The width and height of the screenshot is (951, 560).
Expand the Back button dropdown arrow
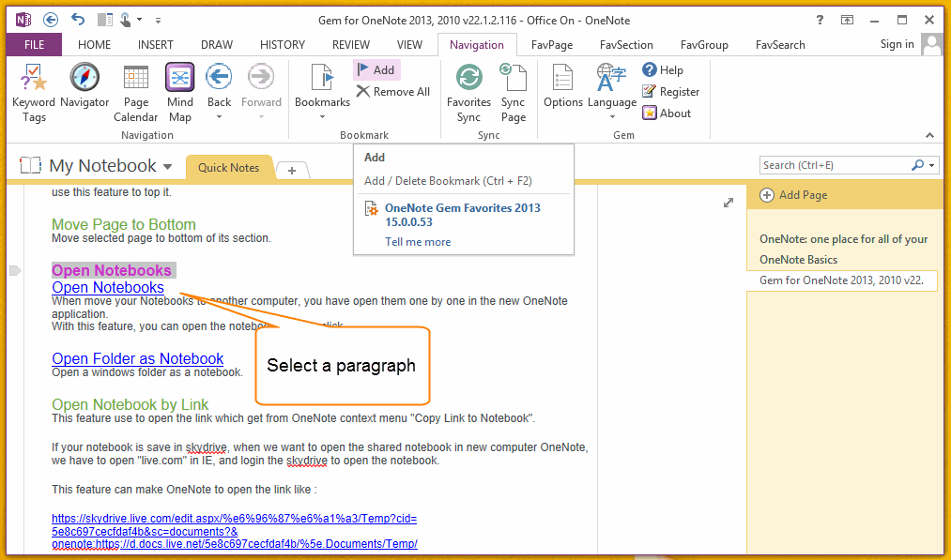pos(219,117)
